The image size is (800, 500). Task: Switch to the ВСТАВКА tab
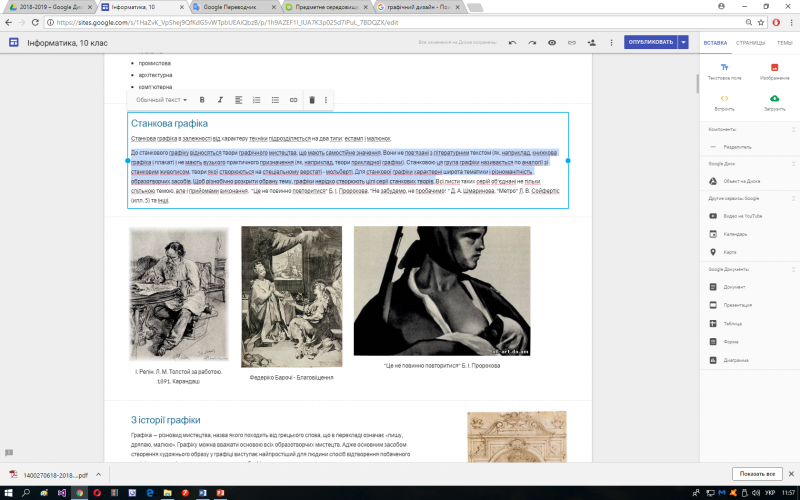(715, 43)
